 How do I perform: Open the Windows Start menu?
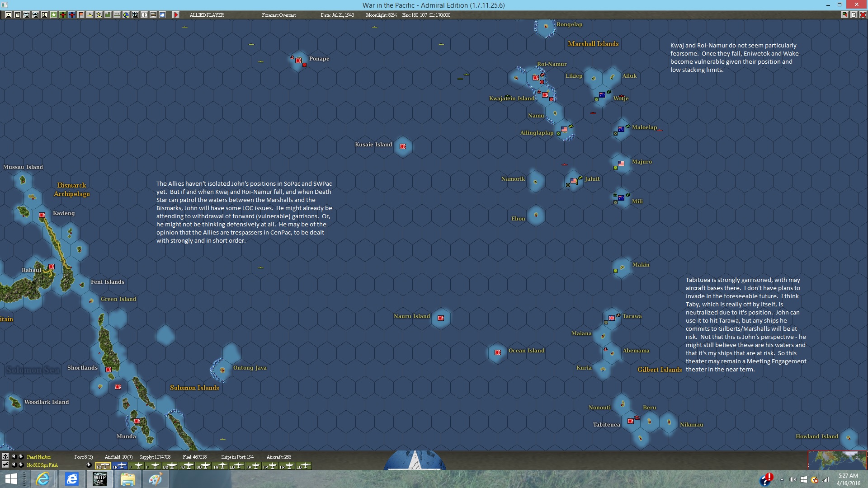pos(11,479)
